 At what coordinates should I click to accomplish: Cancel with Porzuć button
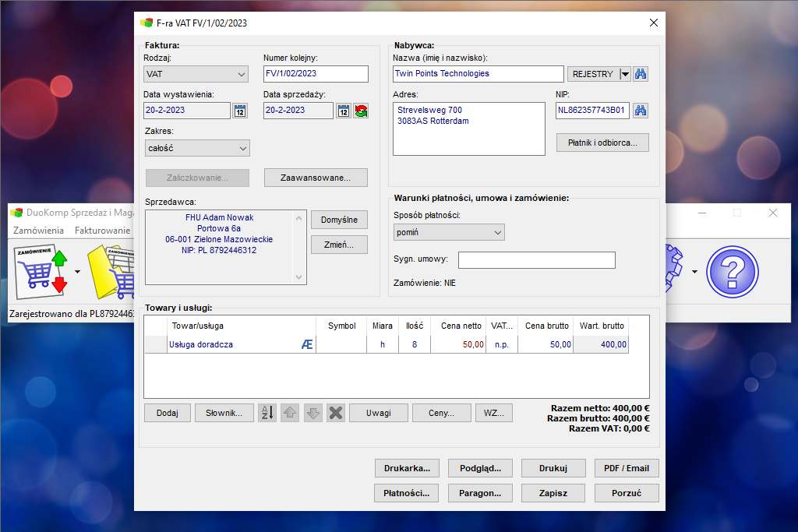(x=627, y=493)
